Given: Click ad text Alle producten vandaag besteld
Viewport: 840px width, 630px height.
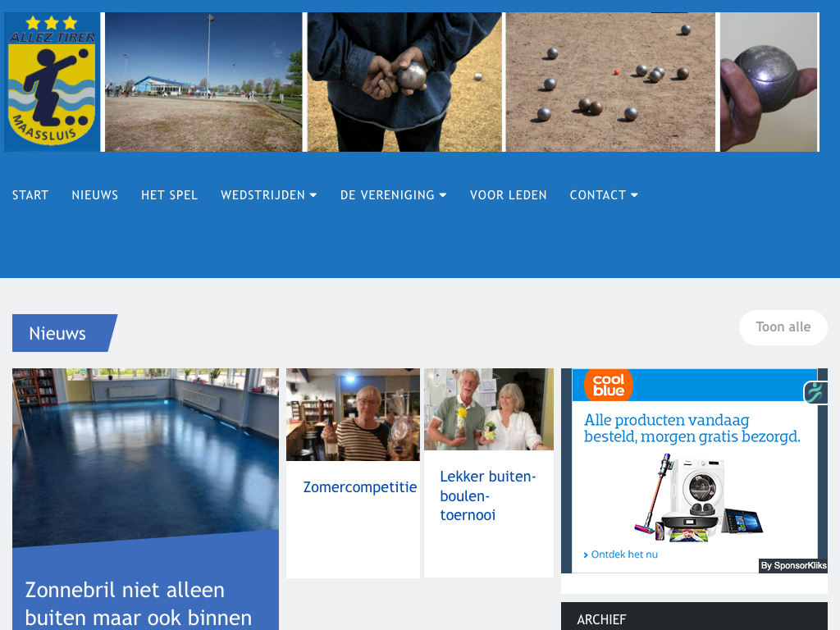Looking at the screenshot, I should pyautogui.click(x=692, y=428).
